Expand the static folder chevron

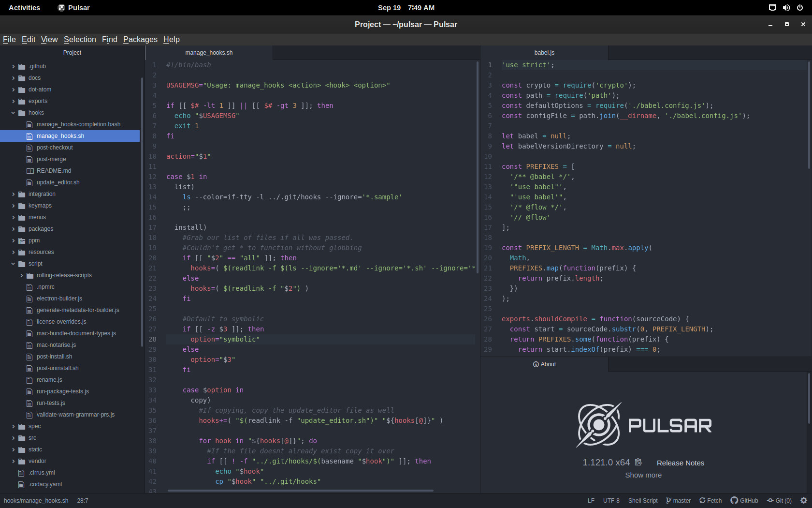[13, 449]
